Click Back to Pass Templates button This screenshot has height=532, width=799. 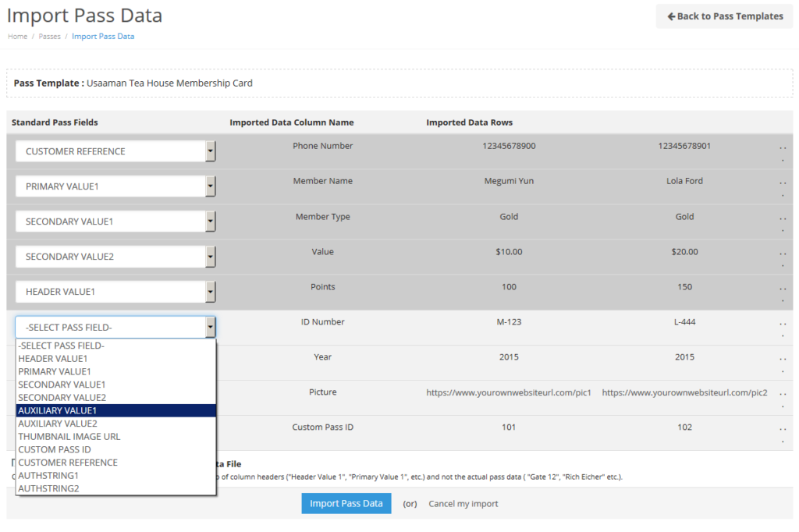(x=725, y=16)
